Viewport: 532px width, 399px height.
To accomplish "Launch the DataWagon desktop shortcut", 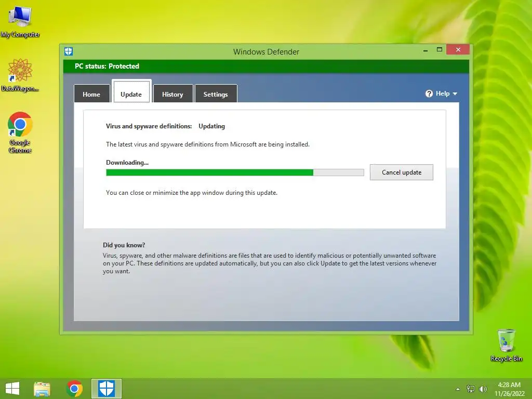I will 20,75.
